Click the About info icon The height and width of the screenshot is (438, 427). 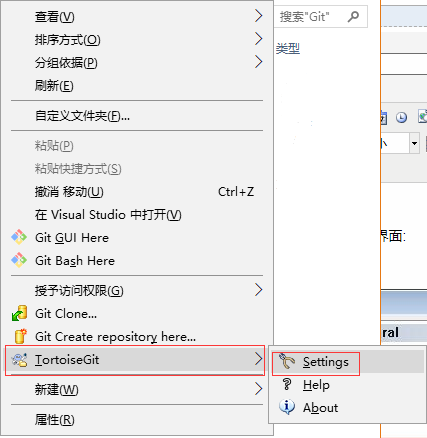coord(287,407)
